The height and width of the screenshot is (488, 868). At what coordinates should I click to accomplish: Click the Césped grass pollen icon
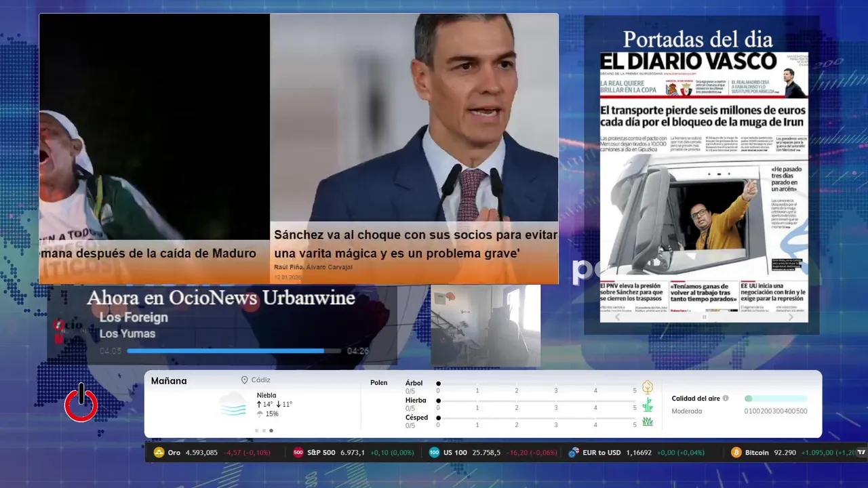tap(648, 422)
